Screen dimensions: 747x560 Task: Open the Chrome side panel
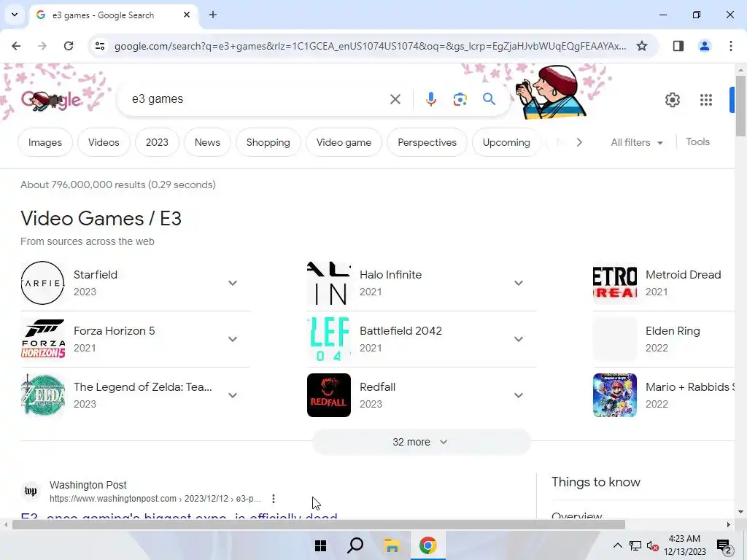[x=678, y=46]
